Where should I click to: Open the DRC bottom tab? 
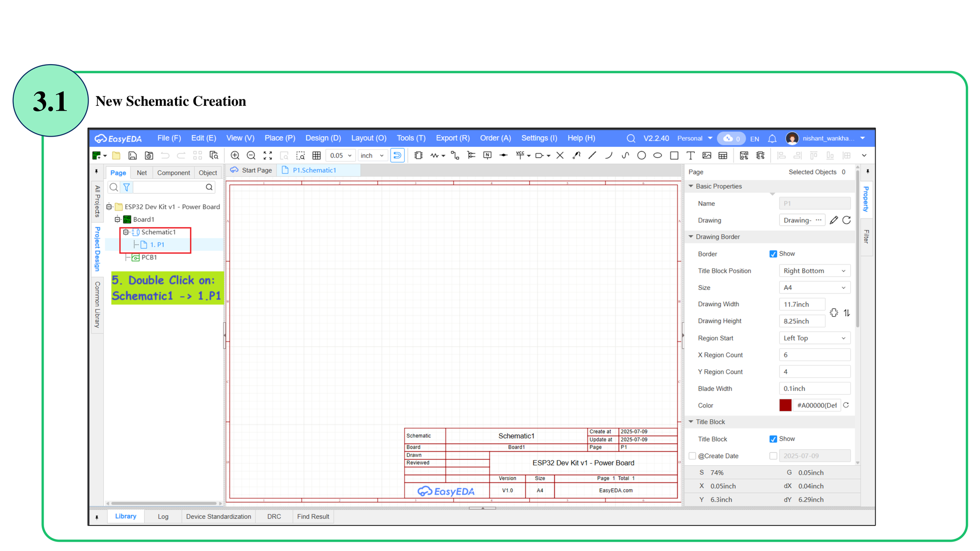[274, 517]
